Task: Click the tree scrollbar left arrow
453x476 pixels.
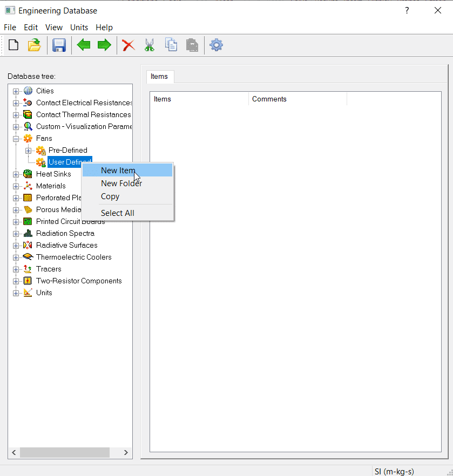Action: pos(14,452)
